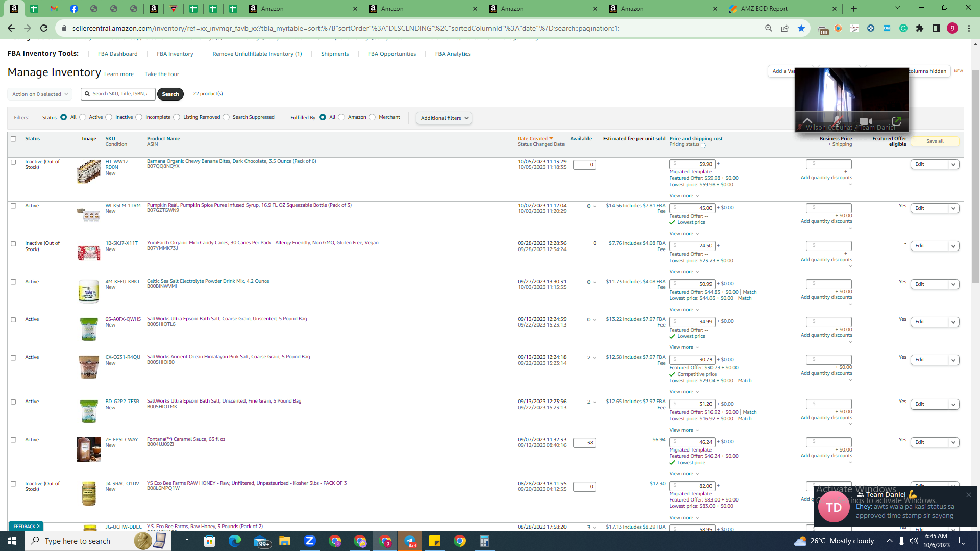Click the page zoom magnifier in address bar
The width and height of the screenshot is (980, 551).
pyautogui.click(x=769, y=28)
